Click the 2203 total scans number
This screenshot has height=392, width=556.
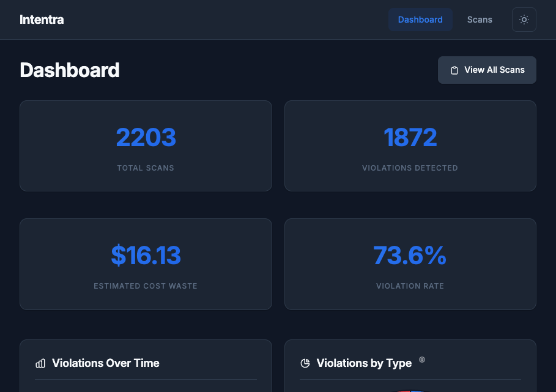point(146,138)
